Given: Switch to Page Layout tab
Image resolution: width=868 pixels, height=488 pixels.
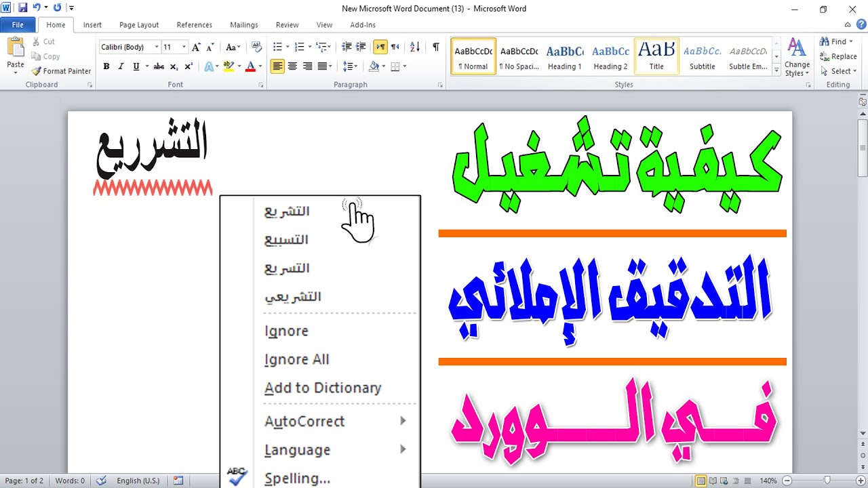Looking at the screenshot, I should [x=139, y=25].
